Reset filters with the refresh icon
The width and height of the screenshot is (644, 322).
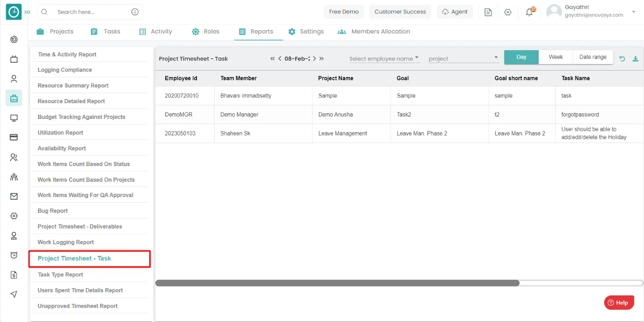(622, 59)
